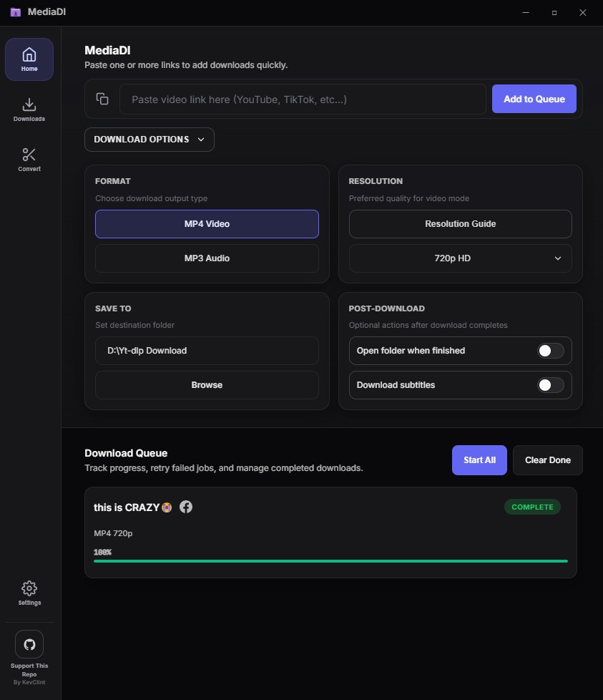Switch to the Downloads section
This screenshot has width=603, height=700.
(x=29, y=110)
